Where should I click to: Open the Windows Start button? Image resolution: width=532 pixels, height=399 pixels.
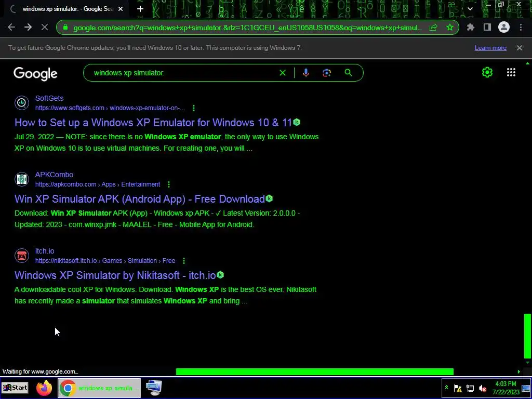[x=15, y=388]
